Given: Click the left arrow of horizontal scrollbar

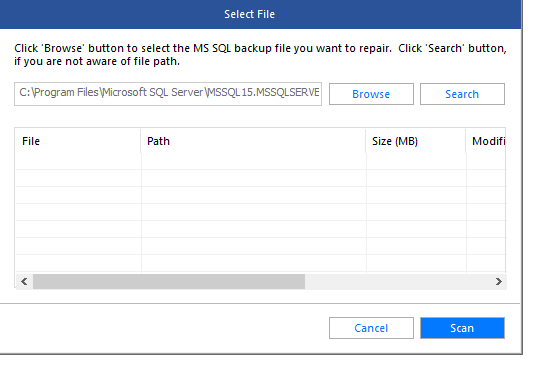Looking at the screenshot, I should (x=24, y=281).
